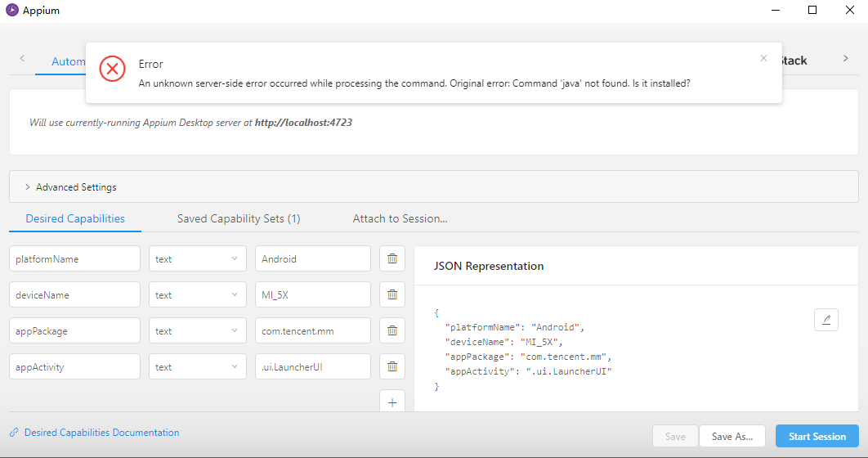Viewport: 868px width, 458px height.
Task: Move server tabs right with arrow
Action: (845, 58)
